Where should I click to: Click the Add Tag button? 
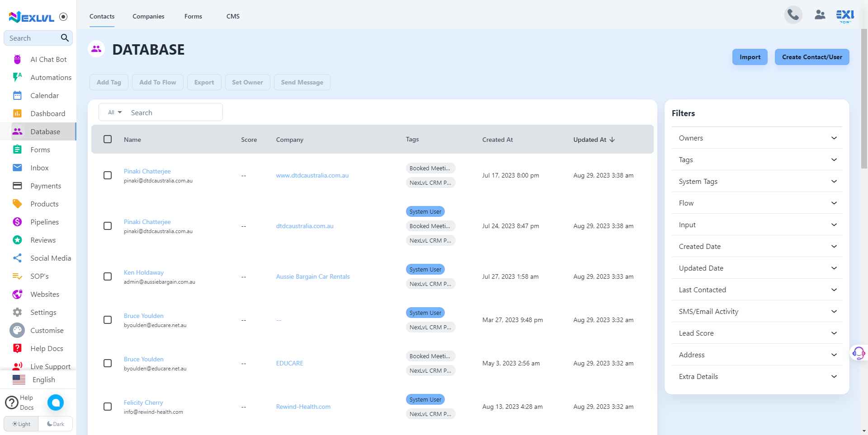pos(109,82)
